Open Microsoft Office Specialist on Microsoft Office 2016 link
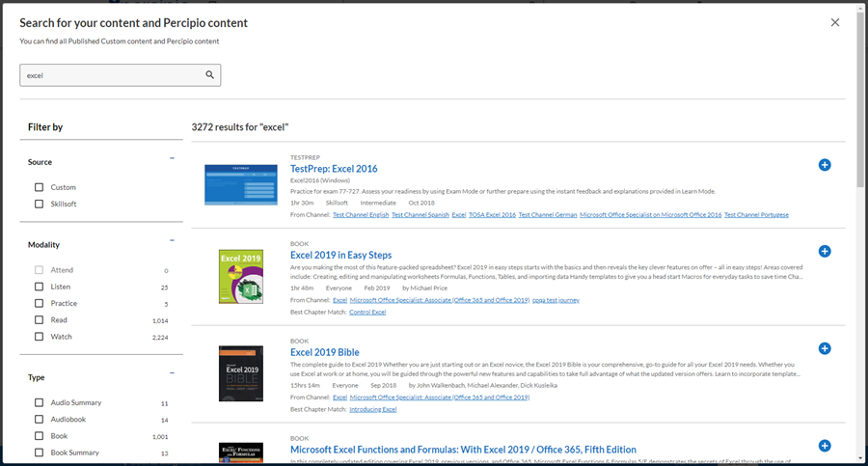The height and width of the screenshot is (466, 868). coord(650,215)
